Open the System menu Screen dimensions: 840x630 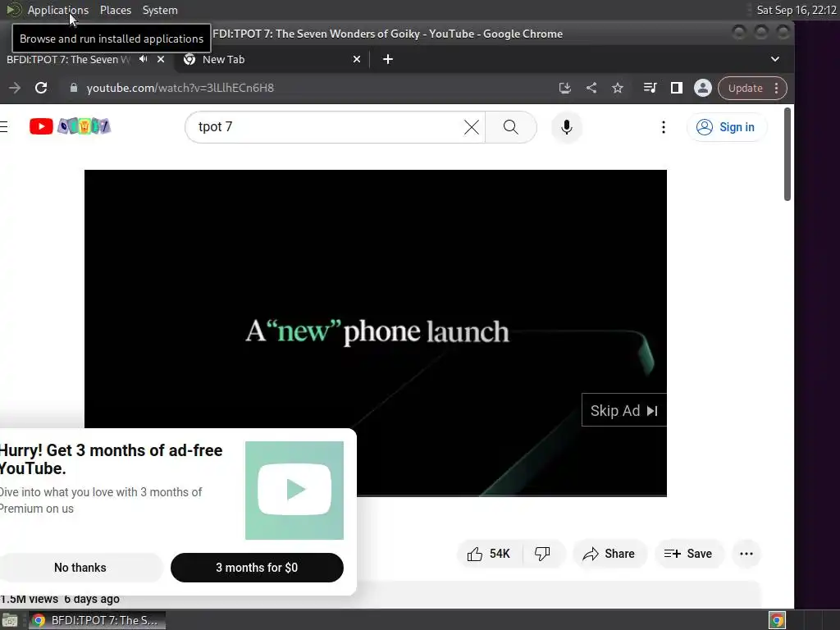pyautogui.click(x=160, y=10)
